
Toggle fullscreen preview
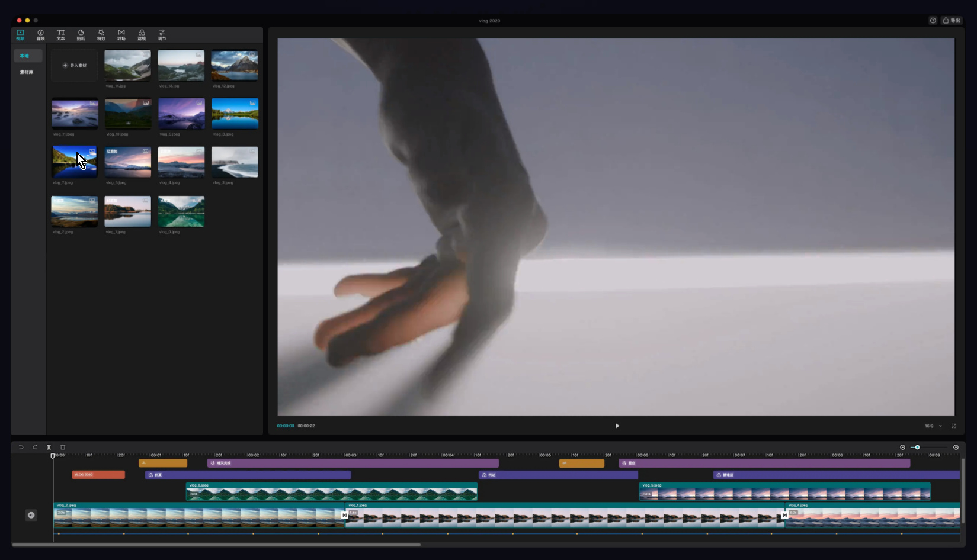coord(954,426)
